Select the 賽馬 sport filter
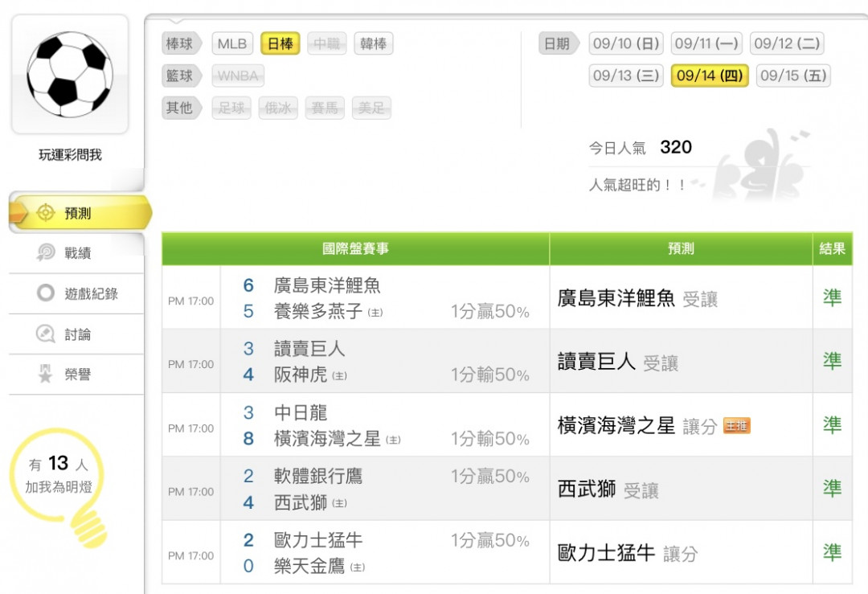The width and height of the screenshot is (868, 594). point(325,108)
